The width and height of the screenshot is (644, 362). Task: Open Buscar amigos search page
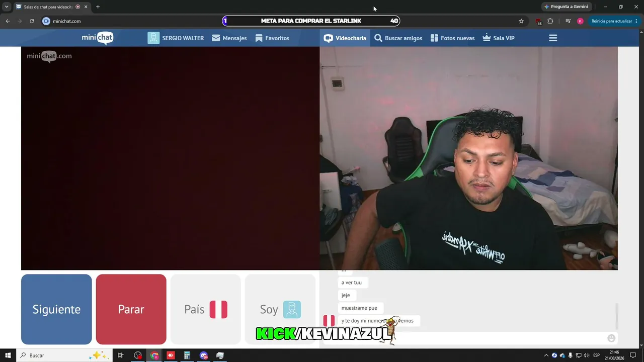398,38
